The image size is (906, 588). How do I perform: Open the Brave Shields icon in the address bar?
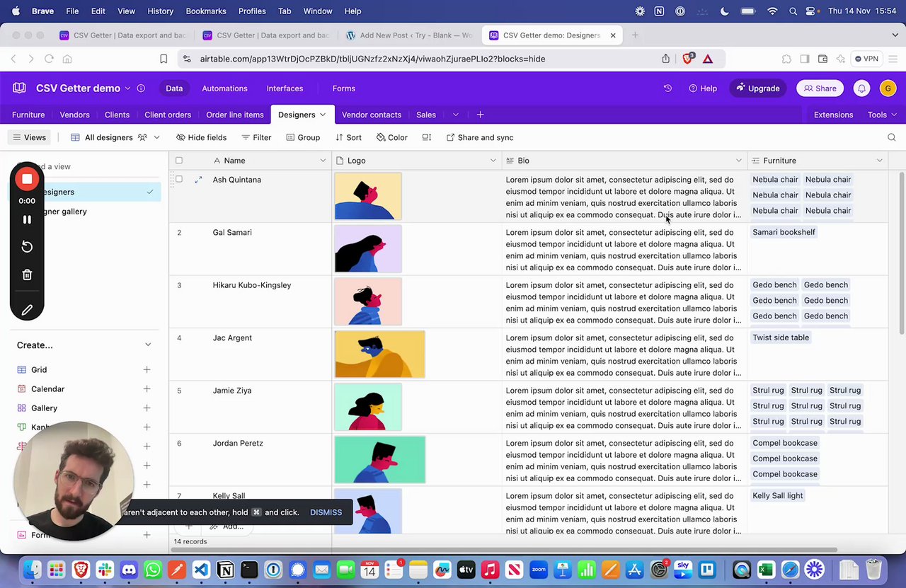[x=687, y=59]
